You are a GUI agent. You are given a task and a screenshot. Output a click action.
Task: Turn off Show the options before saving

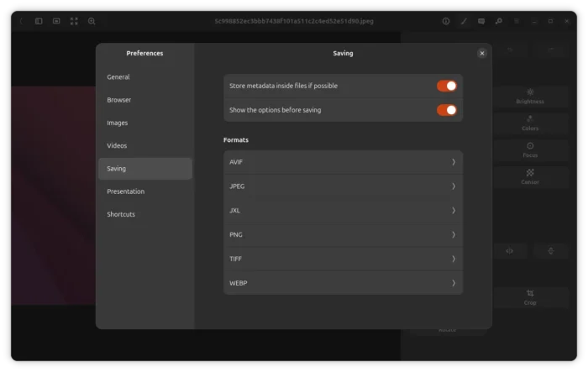[446, 110]
